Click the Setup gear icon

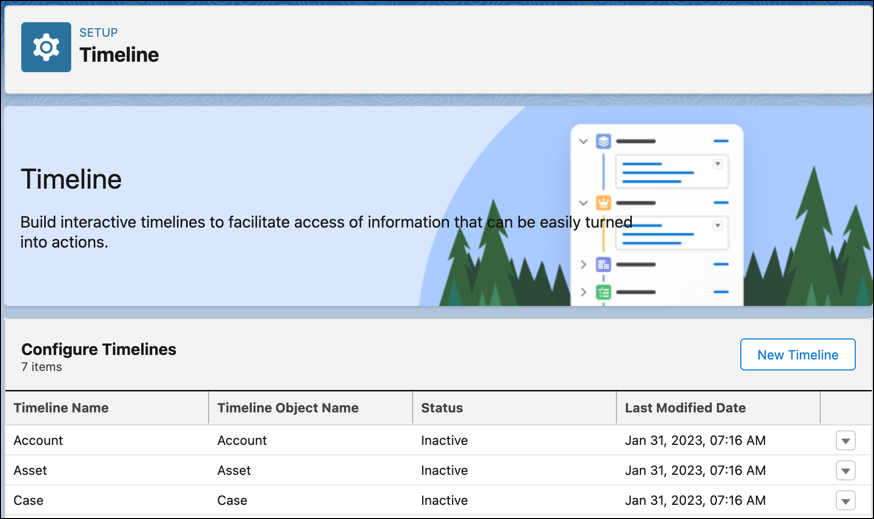(46, 47)
